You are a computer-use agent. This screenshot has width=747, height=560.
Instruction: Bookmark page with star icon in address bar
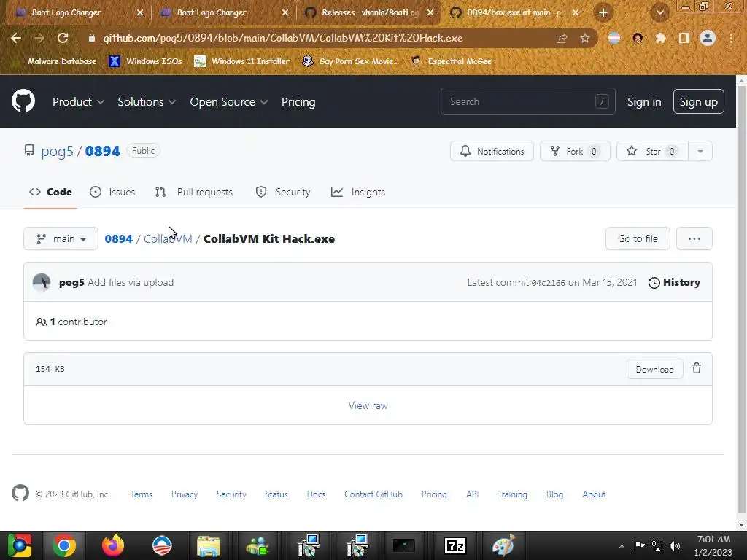pyautogui.click(x=584, y=38)
